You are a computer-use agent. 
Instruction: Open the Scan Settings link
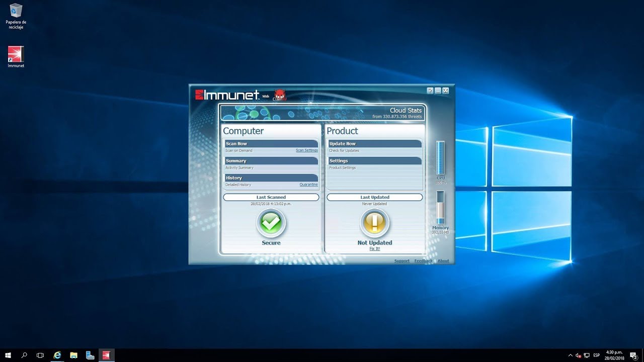[x=307, y=150]
